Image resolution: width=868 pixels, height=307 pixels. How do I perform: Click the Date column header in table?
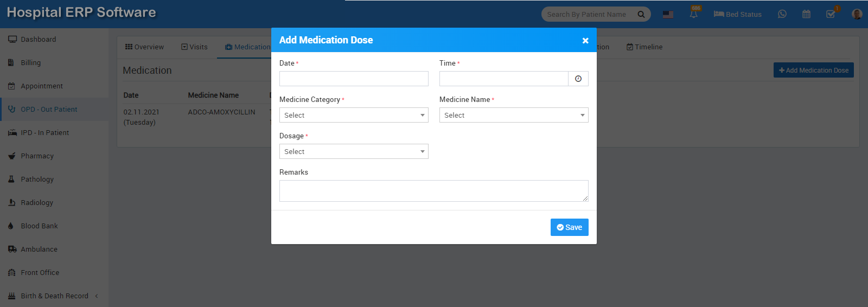pos(131,95)
